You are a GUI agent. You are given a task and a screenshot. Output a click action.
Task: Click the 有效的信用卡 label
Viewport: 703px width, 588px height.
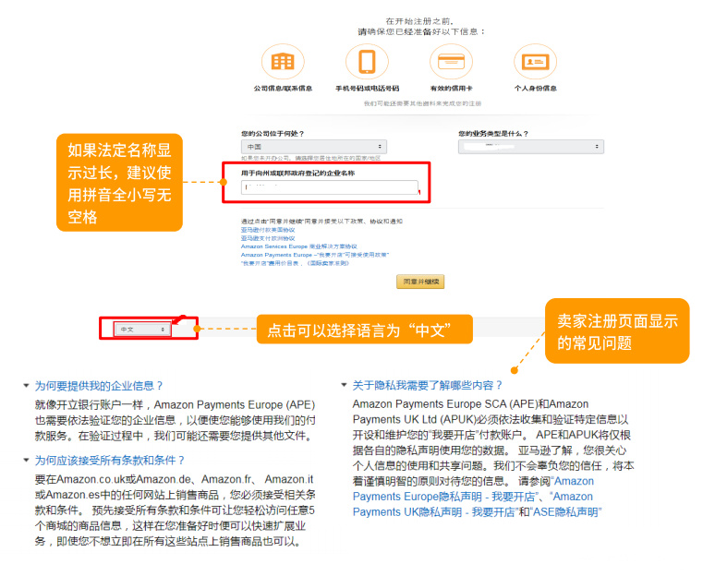click(451, 89)
